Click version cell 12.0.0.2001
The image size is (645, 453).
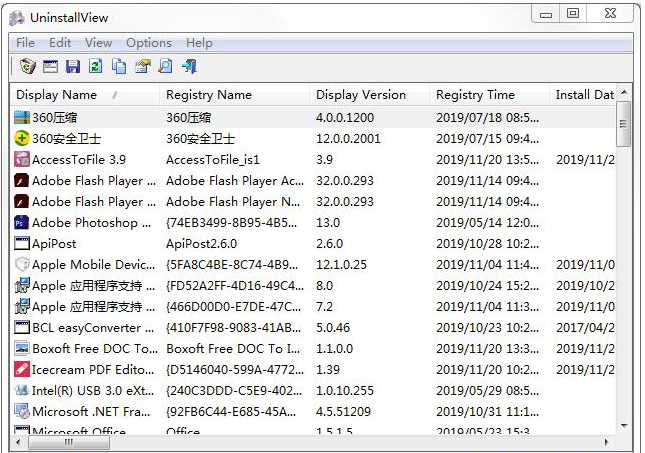pos(348,139)
